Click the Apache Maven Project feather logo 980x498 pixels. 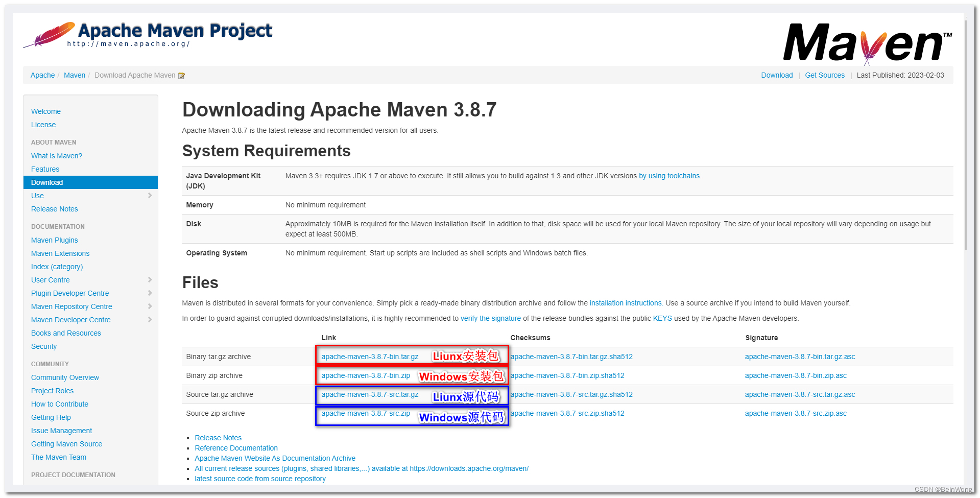(x=148, y=34)
